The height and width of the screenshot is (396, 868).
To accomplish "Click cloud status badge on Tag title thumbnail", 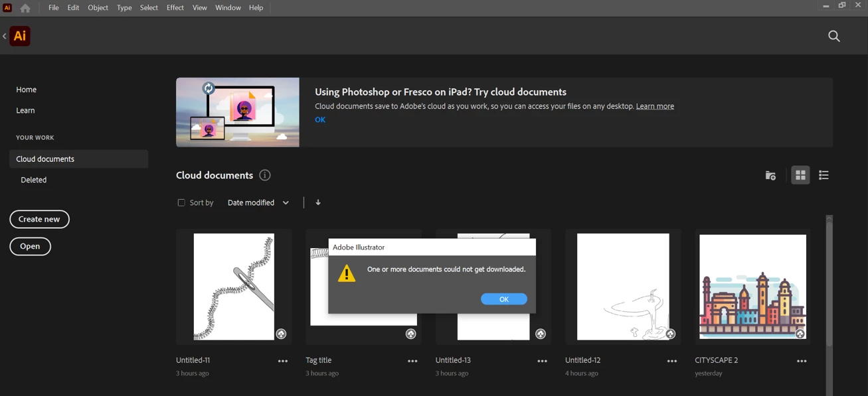I will [x=410, y=334].
